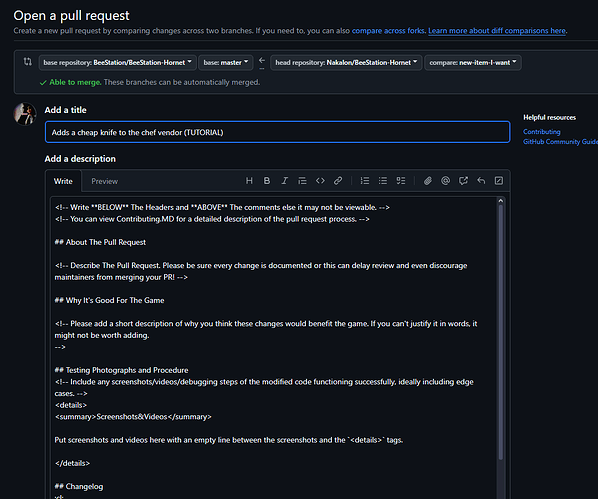This screenshot has height=499, width=598.
Task: Insert a task list
Action: [x=401, y=181]
